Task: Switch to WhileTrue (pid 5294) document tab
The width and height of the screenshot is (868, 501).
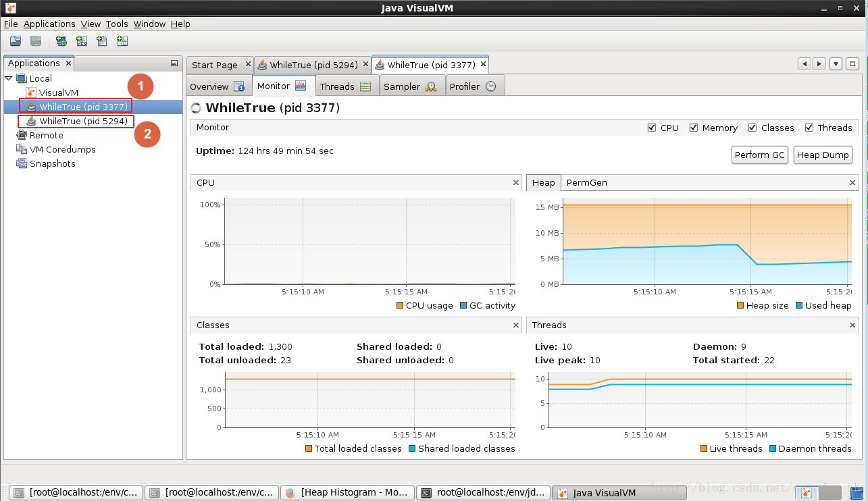Action: pyautogui.click(x=313, y=65)
